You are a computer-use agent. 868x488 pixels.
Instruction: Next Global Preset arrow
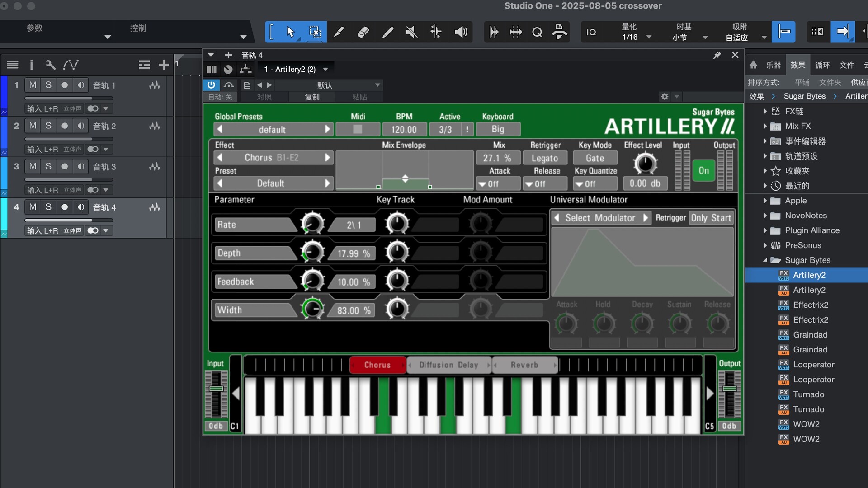click(327, 129)
